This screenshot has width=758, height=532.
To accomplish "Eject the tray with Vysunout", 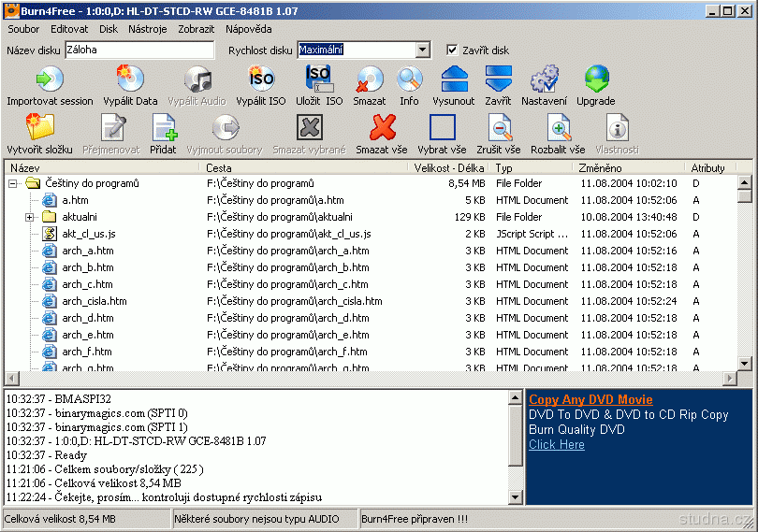I will pyautogui.click(x=454, y=79).
